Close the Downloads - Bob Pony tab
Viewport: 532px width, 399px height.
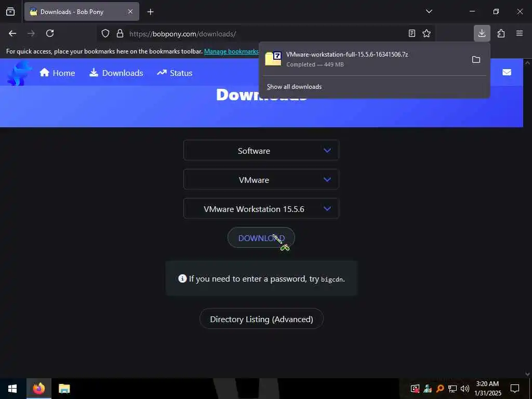[x=130, y=11]
